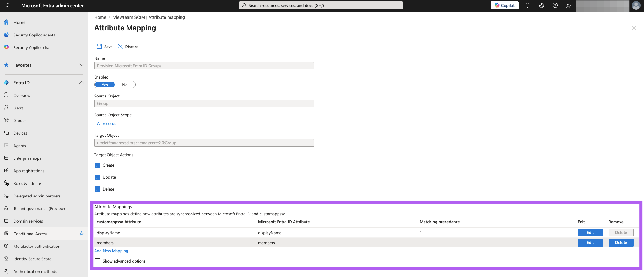The width and height of the screenshot is (644, 277).
Task: Click the search resources box
Action: (321, 5)
